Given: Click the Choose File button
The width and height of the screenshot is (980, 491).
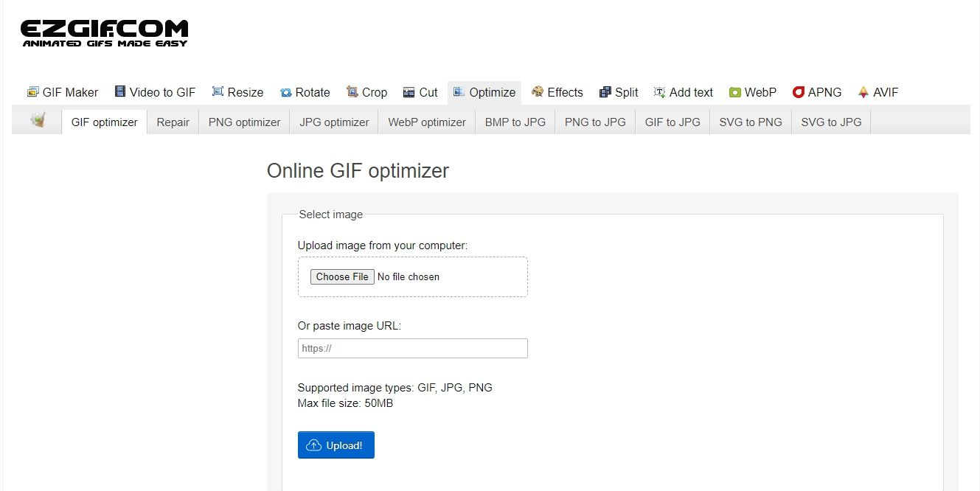Looking at the screenshot, I should pos(341,277).
